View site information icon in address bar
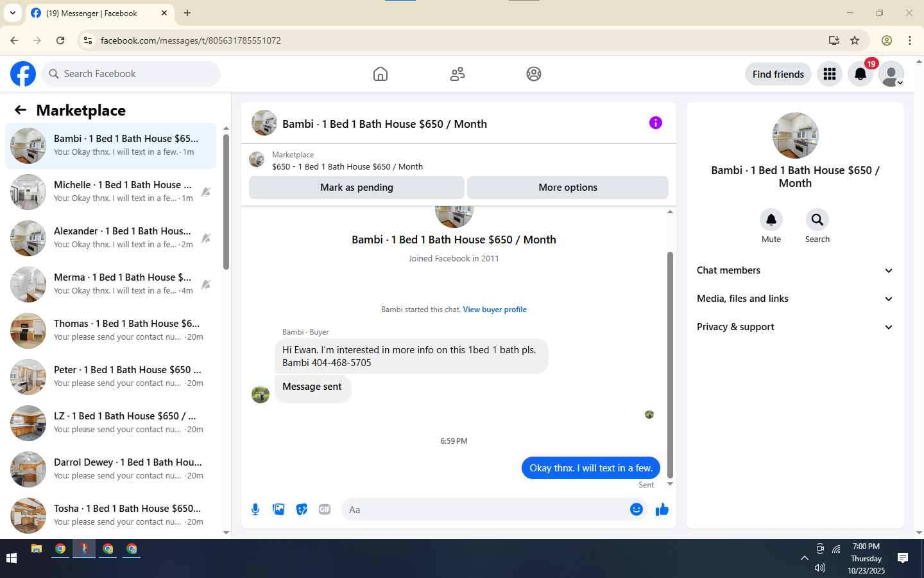This screenshot has height=578, width=924. (88, 40)
